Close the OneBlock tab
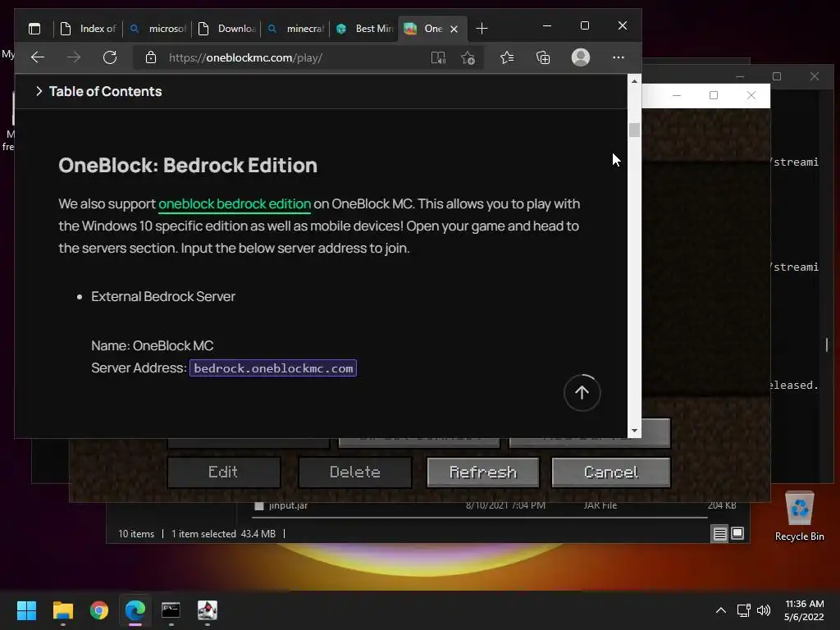The image size is (840, 630). point(454,29)
